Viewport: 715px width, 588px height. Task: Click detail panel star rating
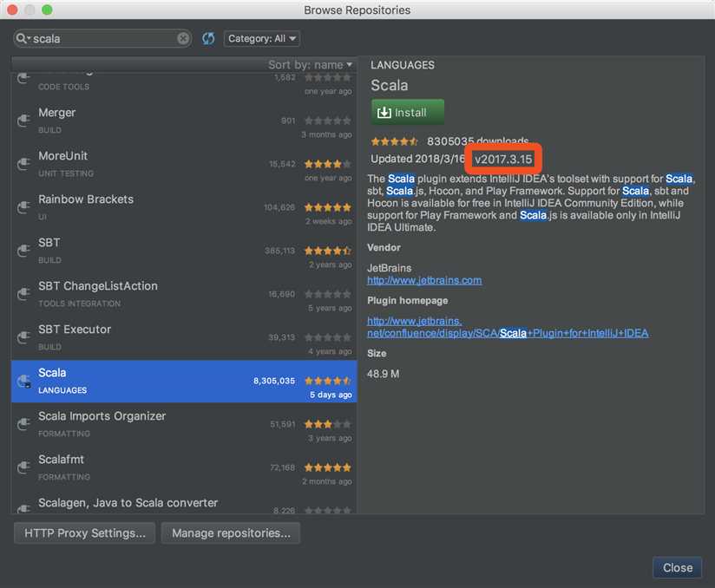(395, 141)
